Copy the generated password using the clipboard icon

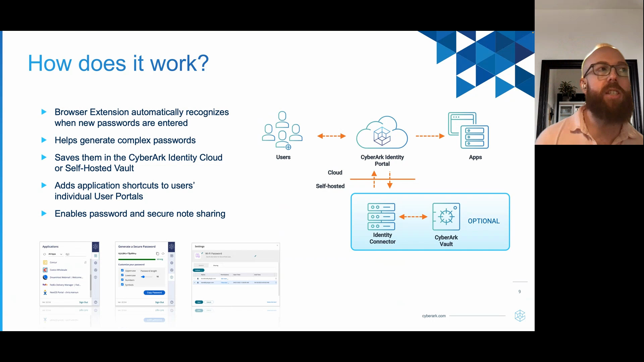pyautogui.click(x=158, y=254)
